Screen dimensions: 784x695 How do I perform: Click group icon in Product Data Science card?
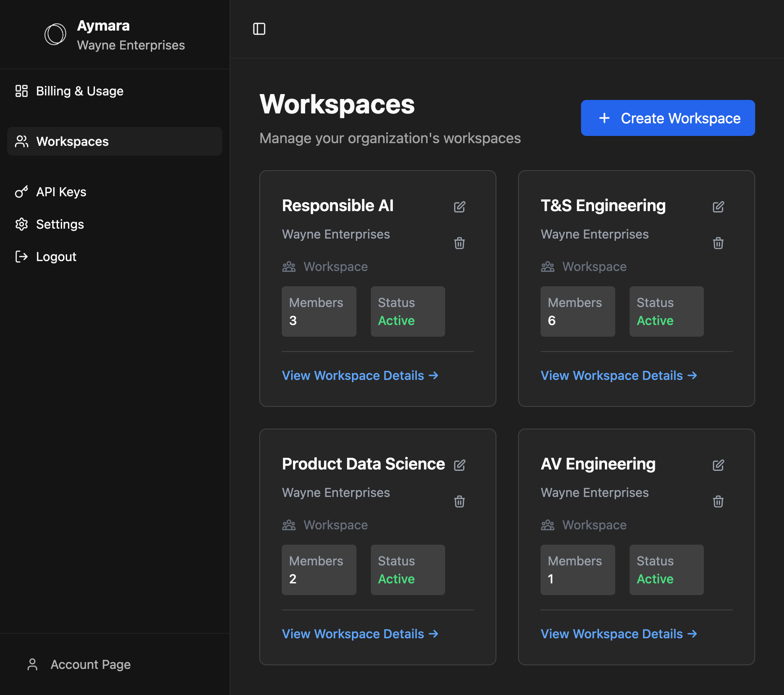tap(289, 525)
